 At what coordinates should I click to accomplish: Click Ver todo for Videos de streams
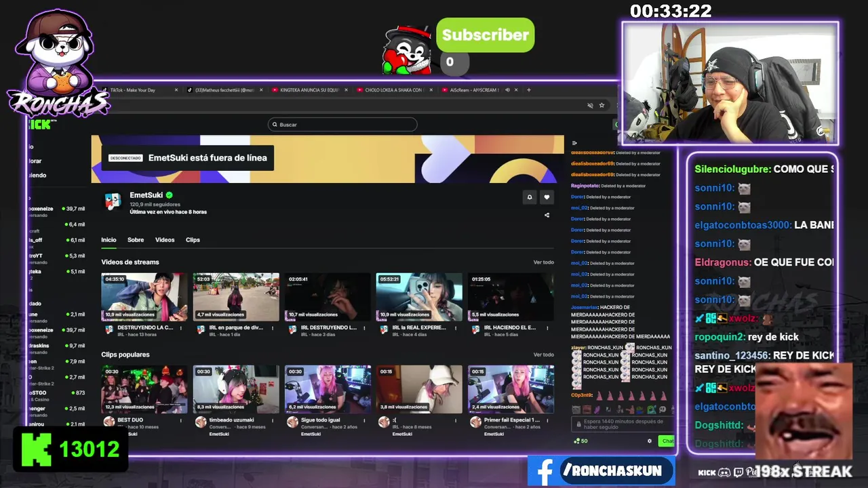tap(543, 262)
